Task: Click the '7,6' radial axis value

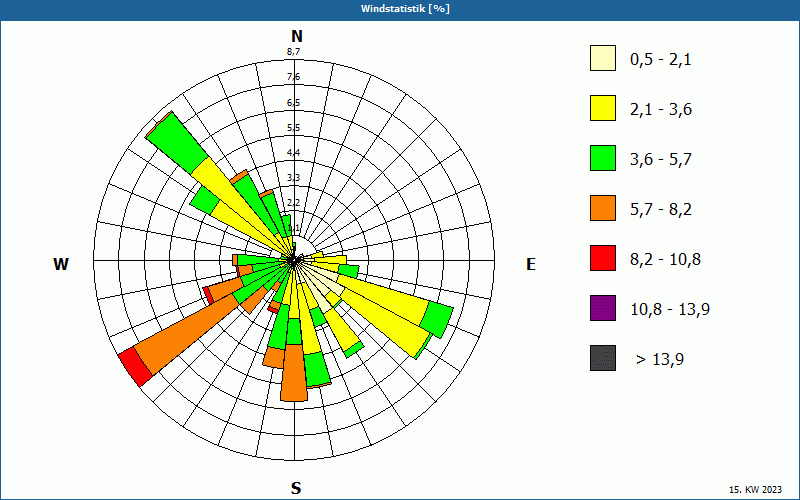Action: 293,77
